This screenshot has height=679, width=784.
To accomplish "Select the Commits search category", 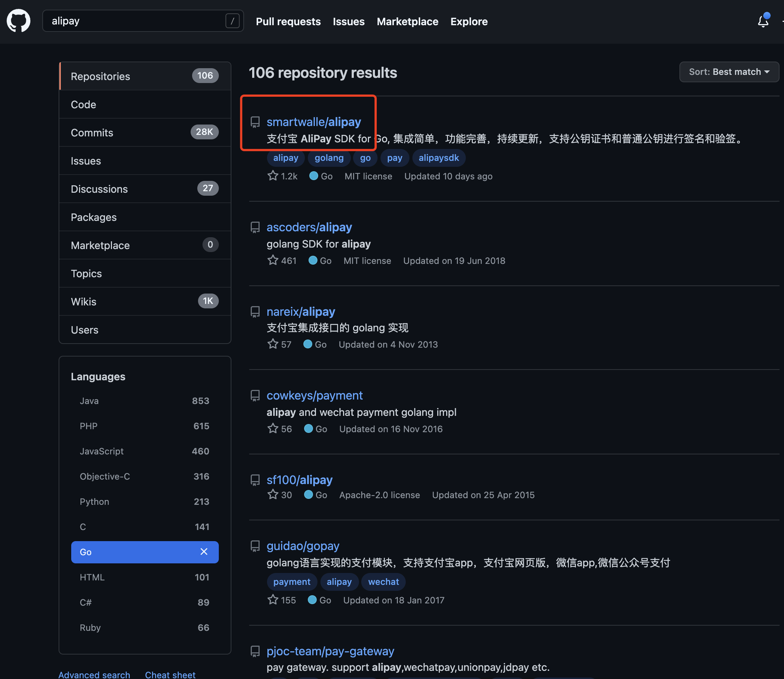I will tap(145, 133).
